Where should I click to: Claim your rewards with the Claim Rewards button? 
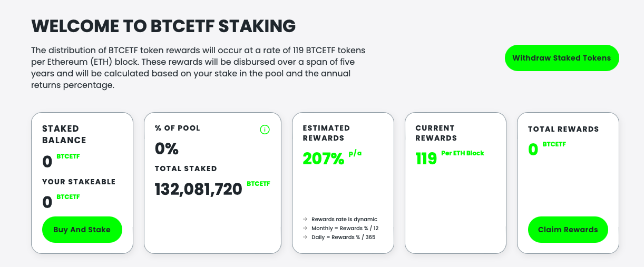coord(568,230)
